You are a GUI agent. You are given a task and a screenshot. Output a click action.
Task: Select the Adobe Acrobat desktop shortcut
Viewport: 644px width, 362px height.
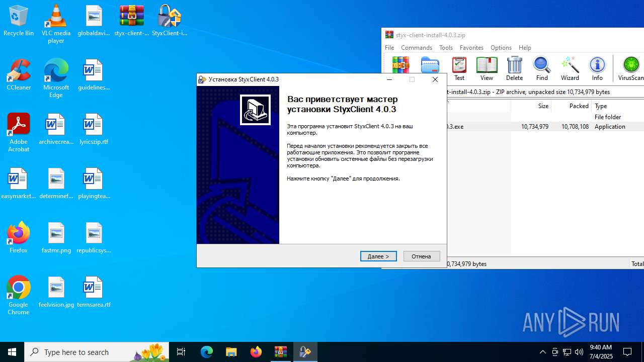tap(19, 133)
